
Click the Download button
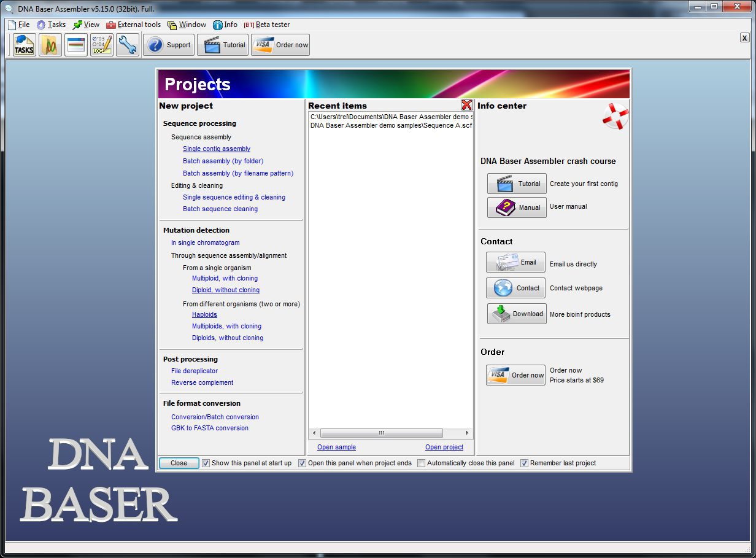[x=517, y=314]
